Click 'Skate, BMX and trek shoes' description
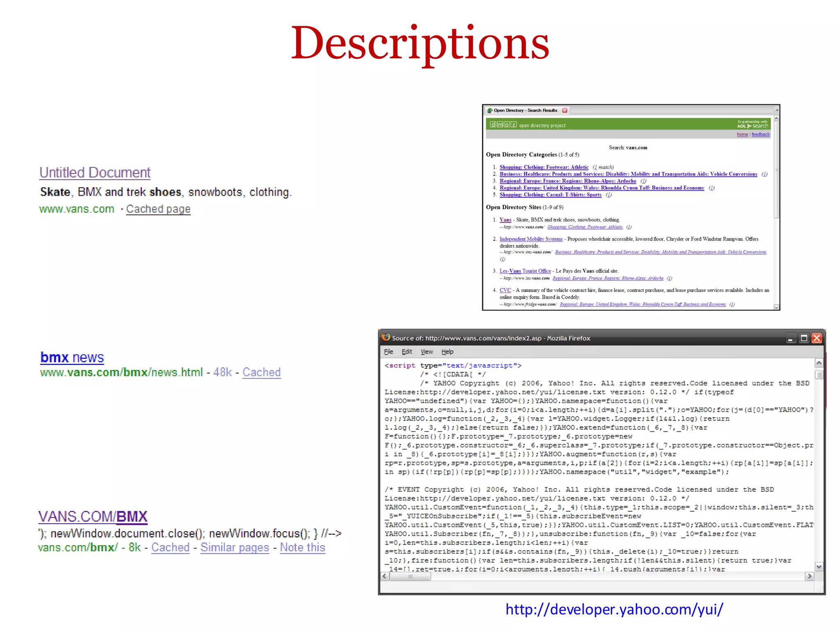Screen dimensions: 840x630 click(x=166, y=192)
